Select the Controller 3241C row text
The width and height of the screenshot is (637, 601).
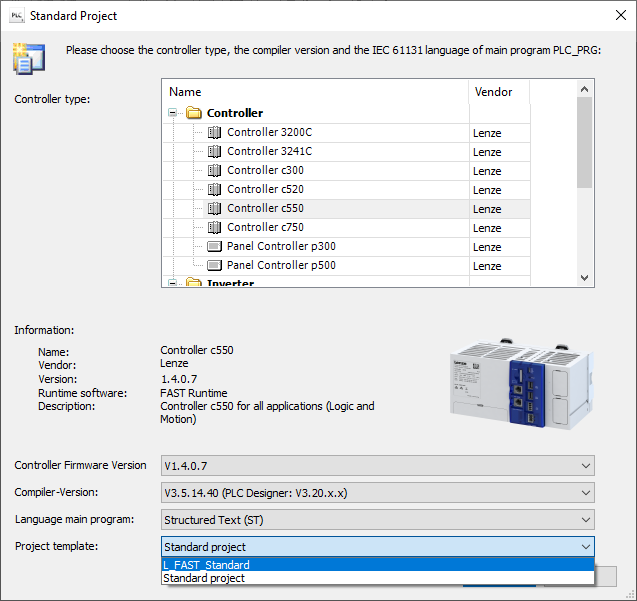269,152
